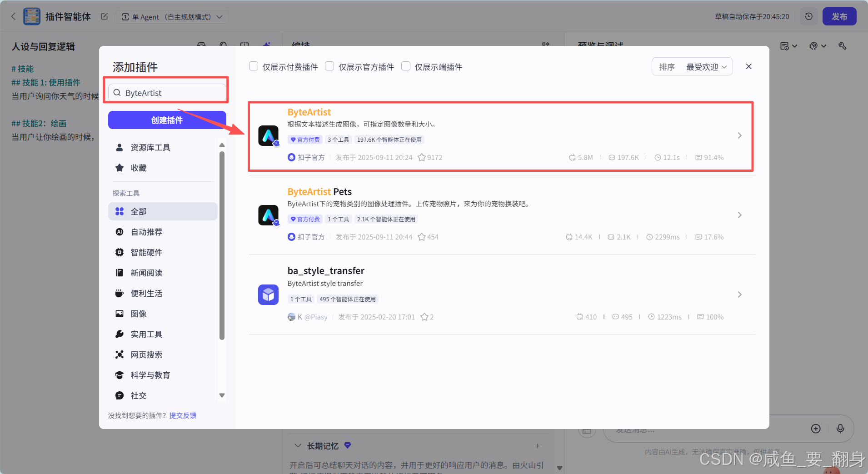
Task: Click the ByteArtist plugin title
Action: pyautogui.click(x=309, y=112)
